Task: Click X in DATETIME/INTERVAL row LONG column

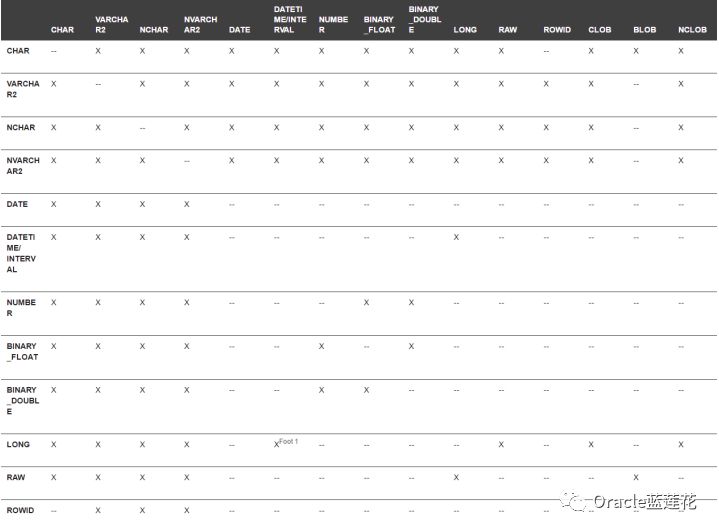Action: click(x=456, y=237)
